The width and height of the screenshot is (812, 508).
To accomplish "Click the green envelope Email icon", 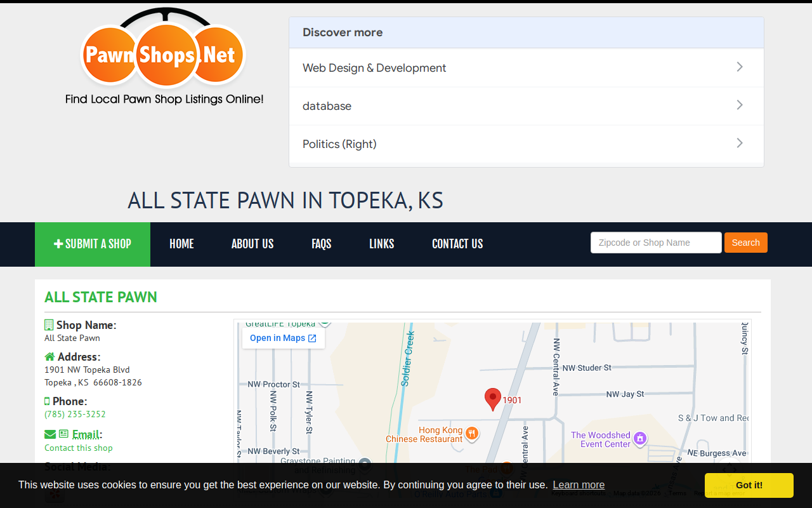I will [50, 434].
